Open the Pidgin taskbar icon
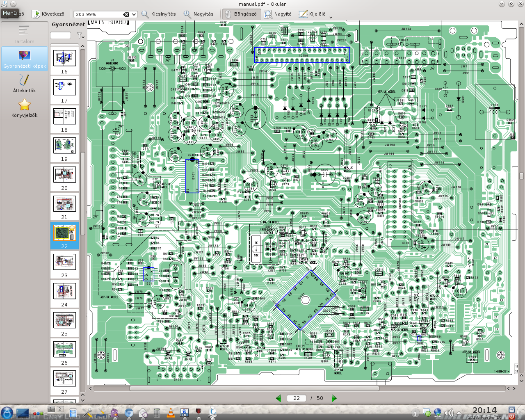 [115, 413]
